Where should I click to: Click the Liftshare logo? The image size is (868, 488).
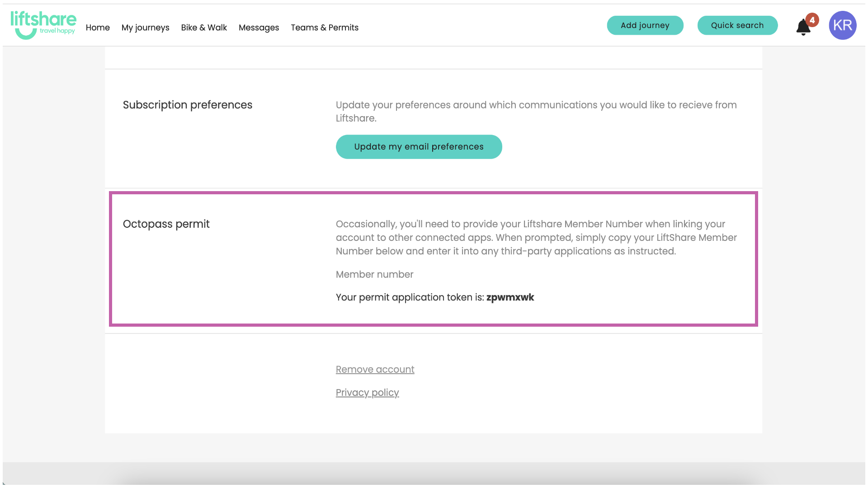point(44,20)
